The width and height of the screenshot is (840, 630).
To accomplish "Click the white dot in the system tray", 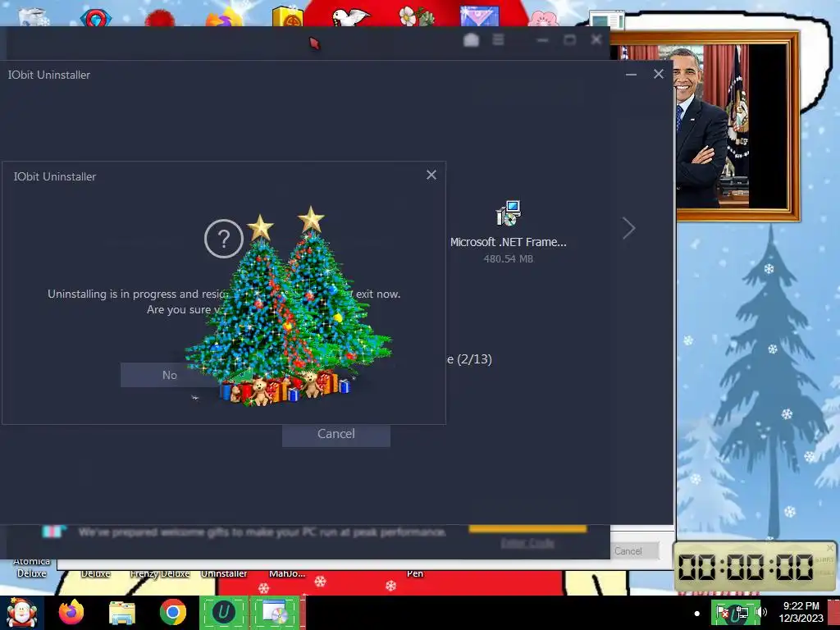I will click(696, 614).
